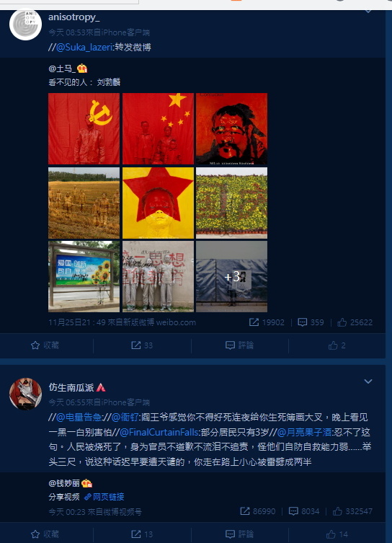392x543 pixels.
Task: Open comments icon showing 8034
Action: click(x=293, y=511)
